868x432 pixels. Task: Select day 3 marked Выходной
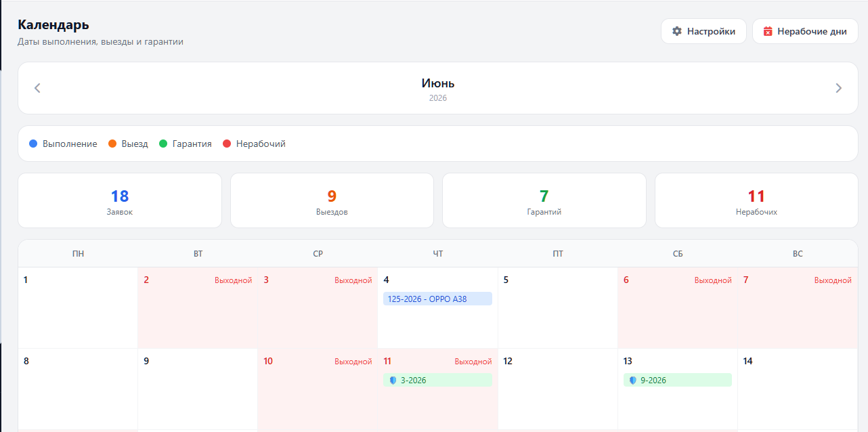point(318,308)
